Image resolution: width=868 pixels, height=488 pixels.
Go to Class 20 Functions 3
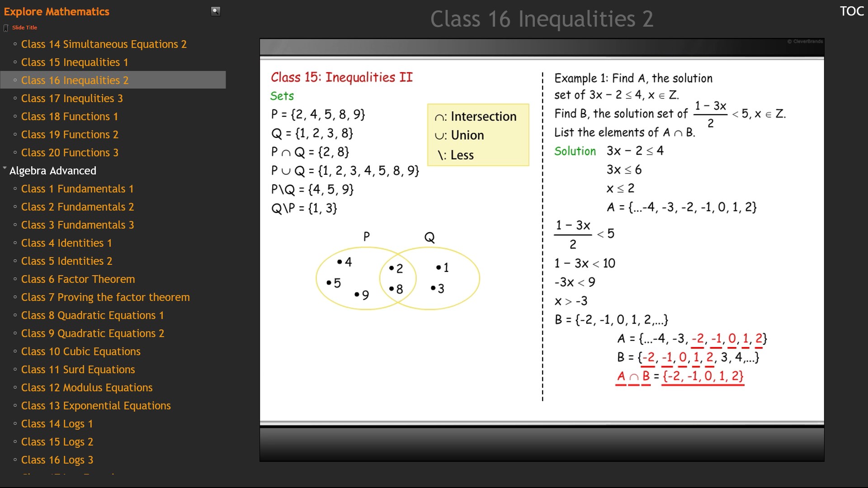pos(70,153)
